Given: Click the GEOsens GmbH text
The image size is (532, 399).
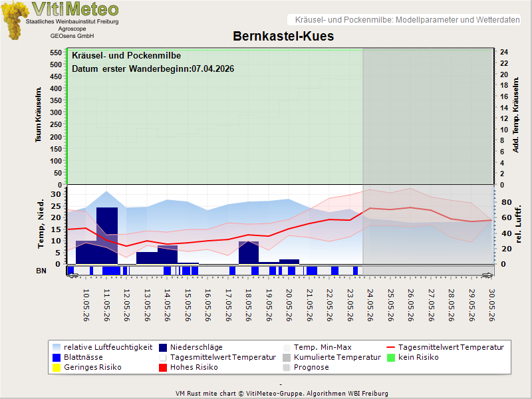Looking at the screenshot, I should pyautogui.click(x=72, y=36).
